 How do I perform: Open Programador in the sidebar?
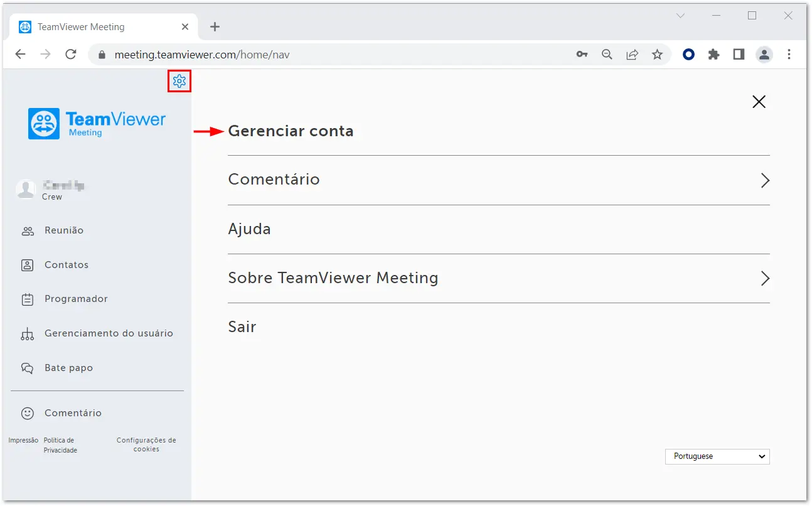[76, 299]
